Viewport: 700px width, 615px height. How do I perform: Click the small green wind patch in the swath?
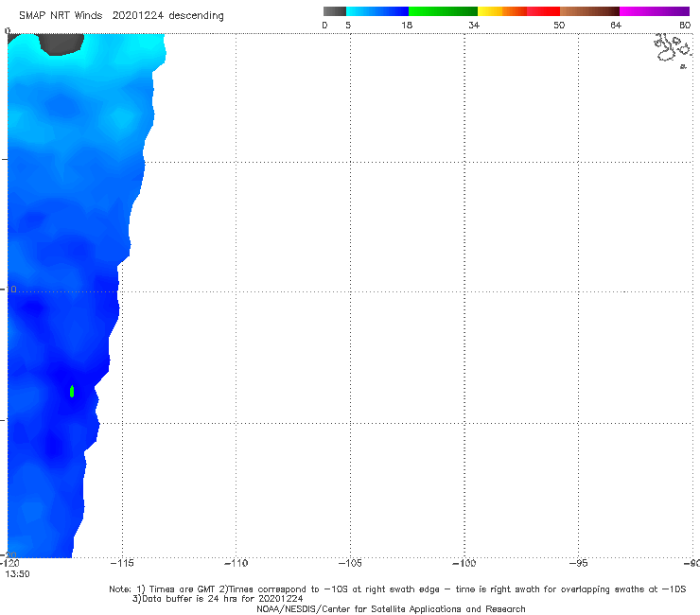[72, 392]
